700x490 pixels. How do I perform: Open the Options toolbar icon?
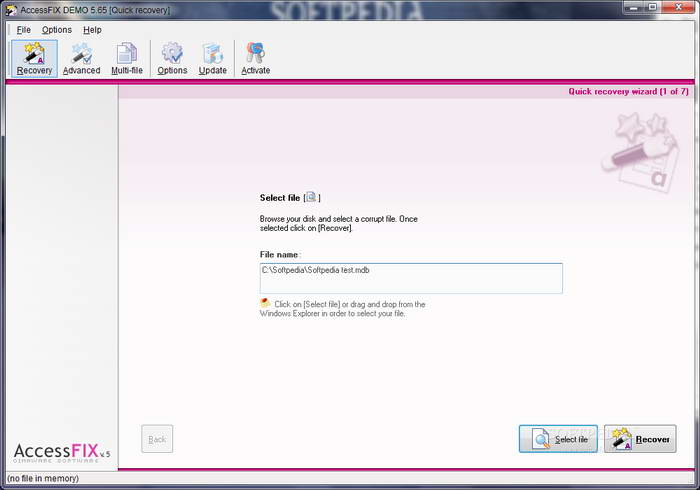tap(172, 58)
